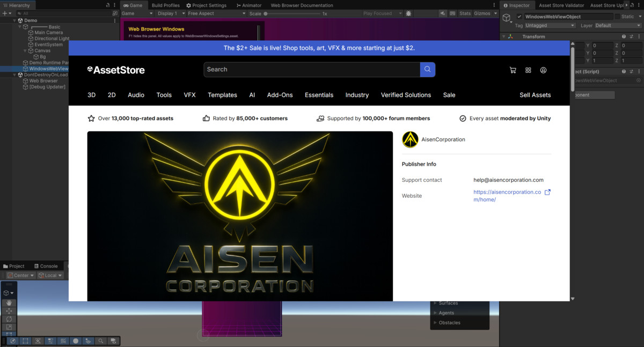Open the VFX category in Asset Store

pyautogui.click(x=189, y=95)
